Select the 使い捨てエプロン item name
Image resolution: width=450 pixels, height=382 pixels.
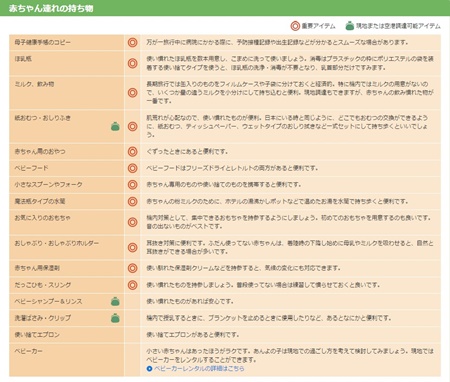pos(37,335)
